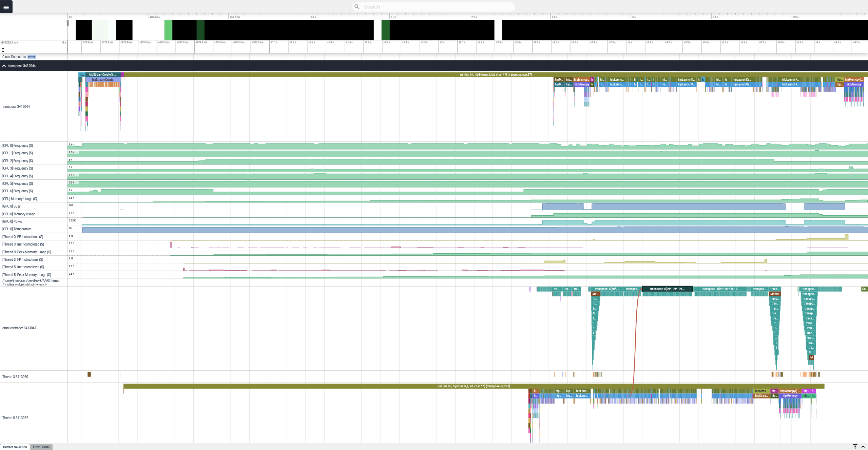This screenshot has height=450, width=868.
Task: Select the hipStreamCreate slice in the timeline
Action: click(x=102, y=79)
